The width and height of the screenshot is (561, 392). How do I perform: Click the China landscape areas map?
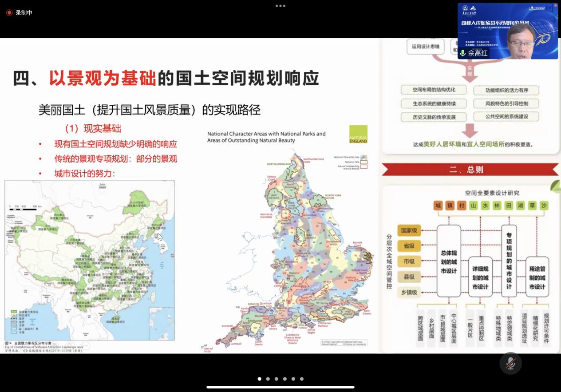(x=90, y=260)
